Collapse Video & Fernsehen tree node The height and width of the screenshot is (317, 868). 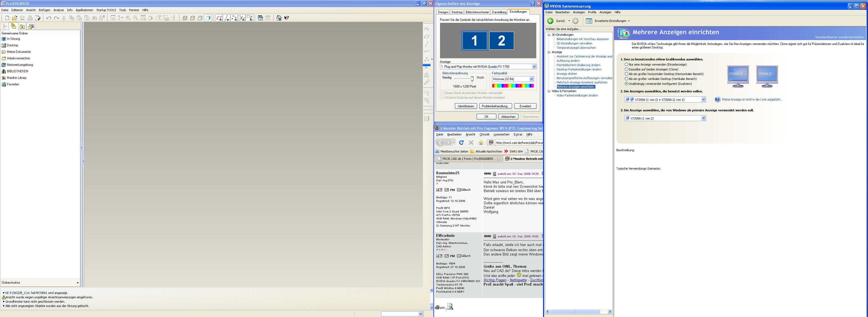[x=548, y=91]
